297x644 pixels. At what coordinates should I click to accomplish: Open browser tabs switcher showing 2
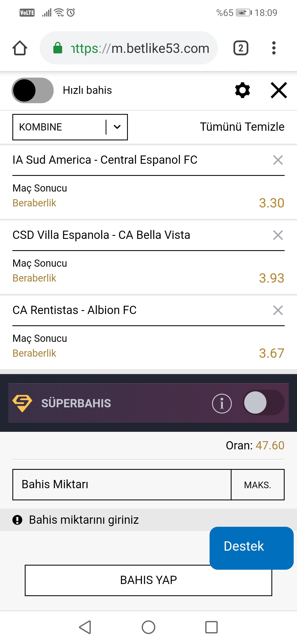241,48
